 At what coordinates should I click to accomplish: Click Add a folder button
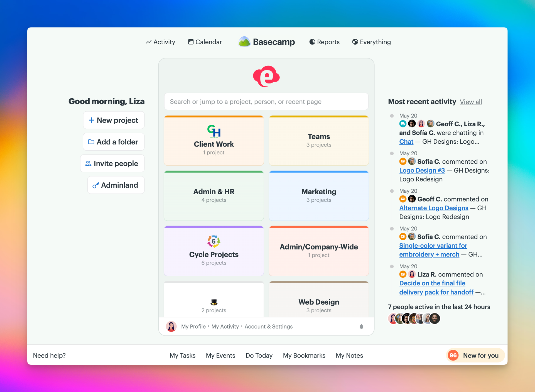tap(114, 142)
